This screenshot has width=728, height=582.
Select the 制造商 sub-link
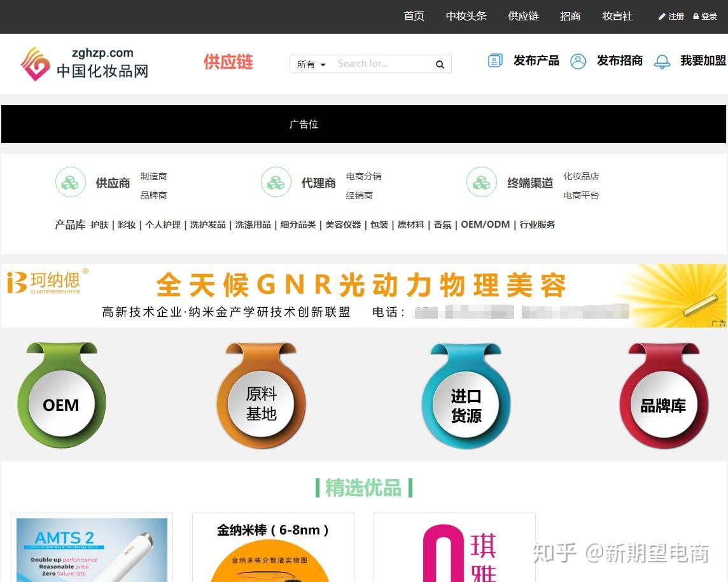[x=153, y=176]
